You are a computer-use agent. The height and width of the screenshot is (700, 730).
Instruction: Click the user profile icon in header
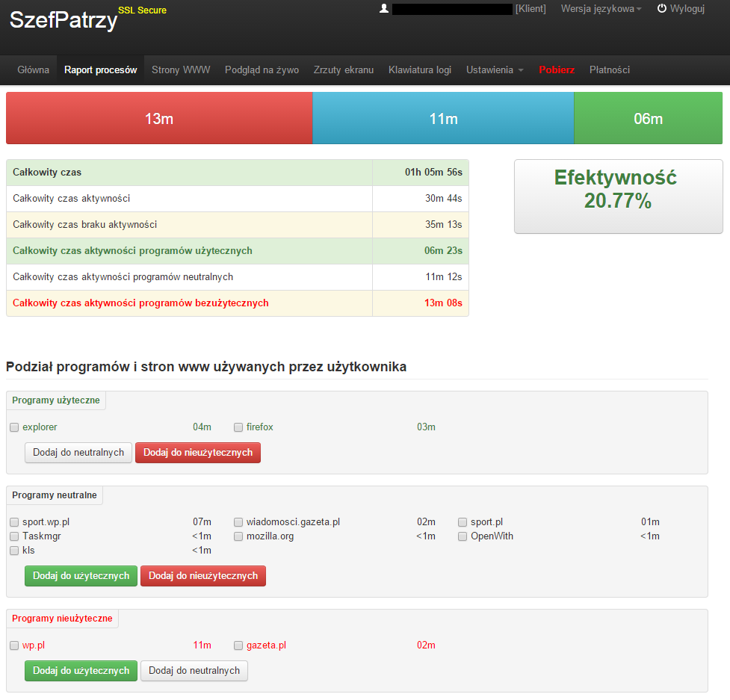click(x=383, y=8)
